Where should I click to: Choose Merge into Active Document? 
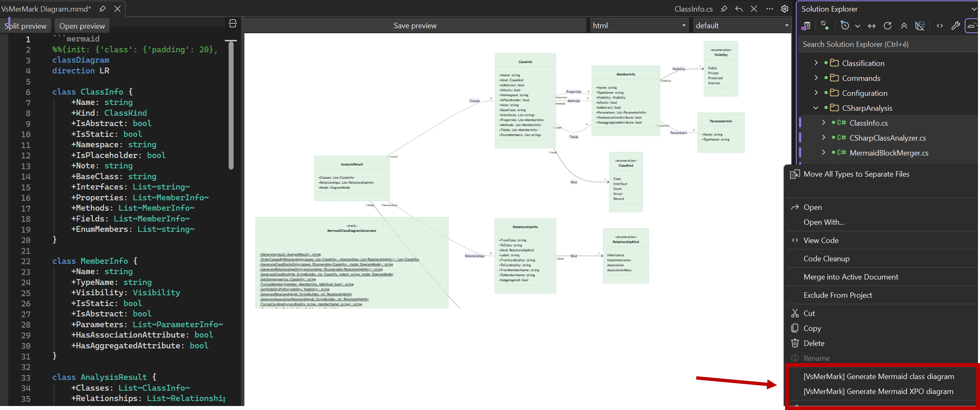(x=851, y=277)
